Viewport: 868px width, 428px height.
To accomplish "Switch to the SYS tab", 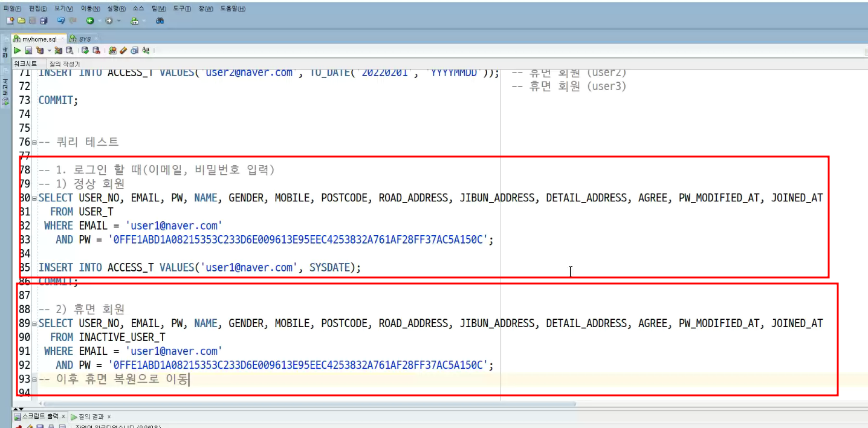I will point(84,39).
